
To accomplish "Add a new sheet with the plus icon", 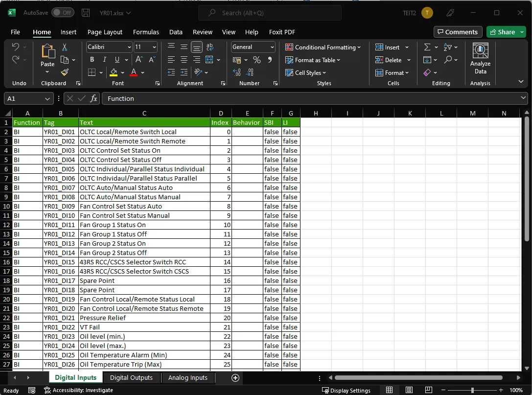I will (x=235, y=378).
